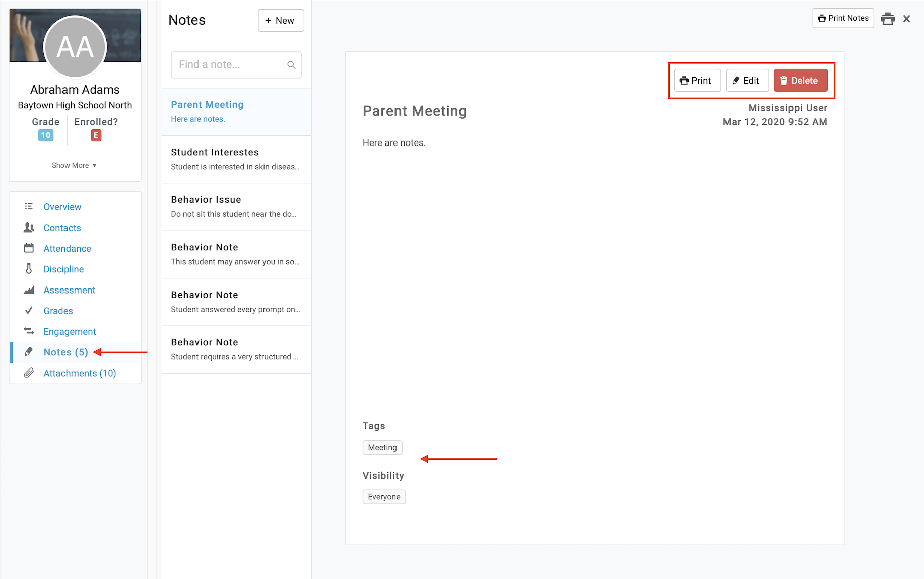The height and width of the screenshot is (579, 924).
Task: Open the Behavior Issue note
Action: (x=236, y=207)
